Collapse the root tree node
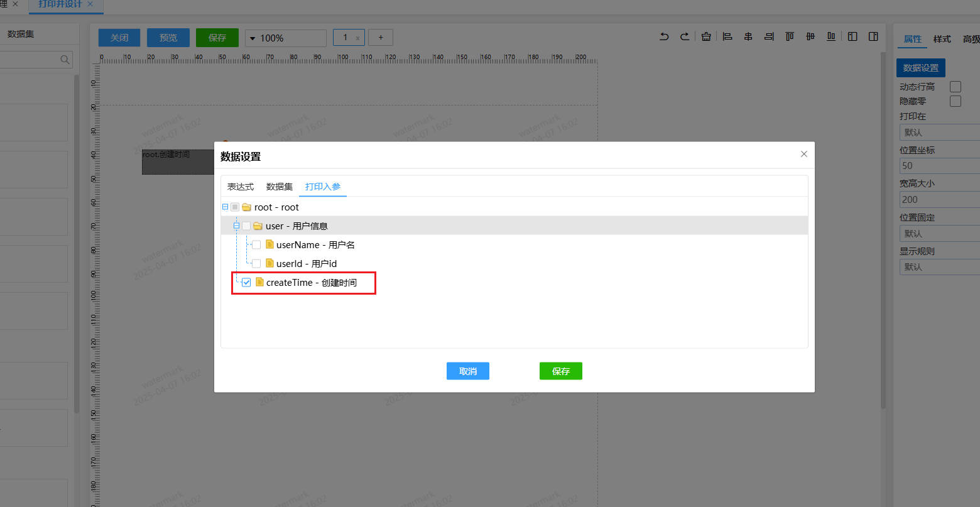 coord(225,207)
